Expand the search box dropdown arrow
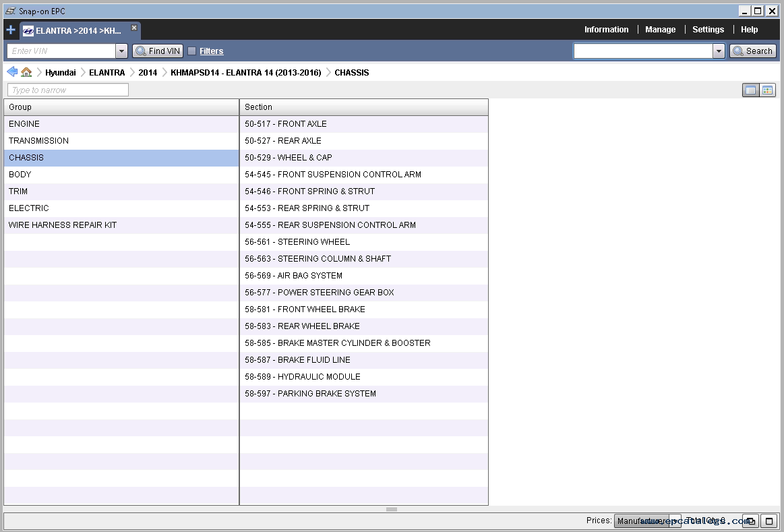The width and height of the screenshot is (784, 532). pos(719,51)
